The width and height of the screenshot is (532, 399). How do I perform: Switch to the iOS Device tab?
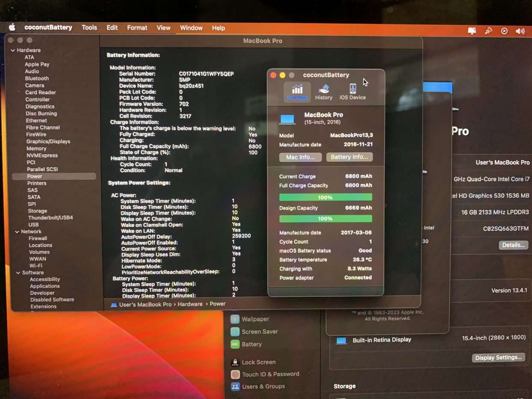click(352, 92)
